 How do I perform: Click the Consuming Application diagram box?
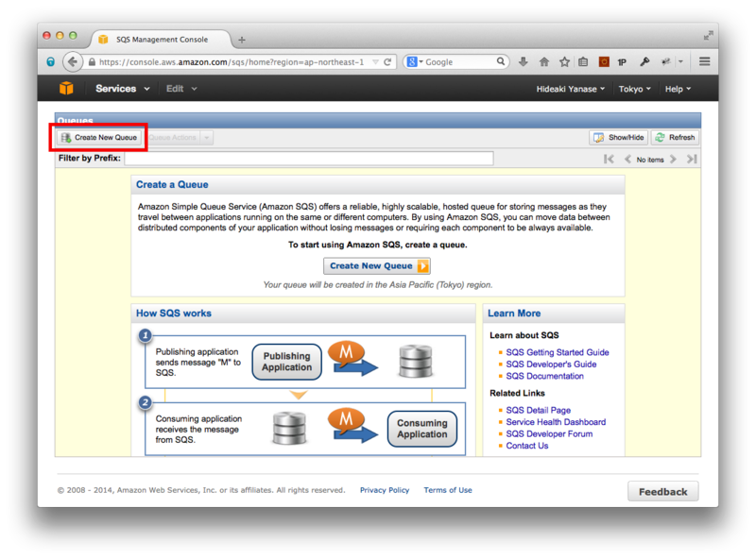[x=421, y=429]
